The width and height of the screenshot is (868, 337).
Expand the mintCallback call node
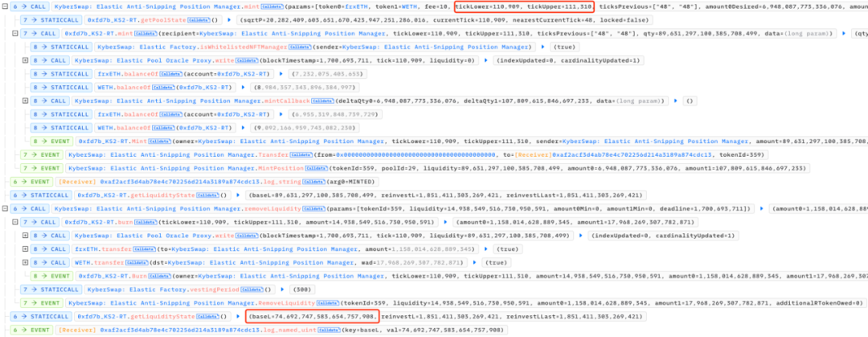coord(25,101)
